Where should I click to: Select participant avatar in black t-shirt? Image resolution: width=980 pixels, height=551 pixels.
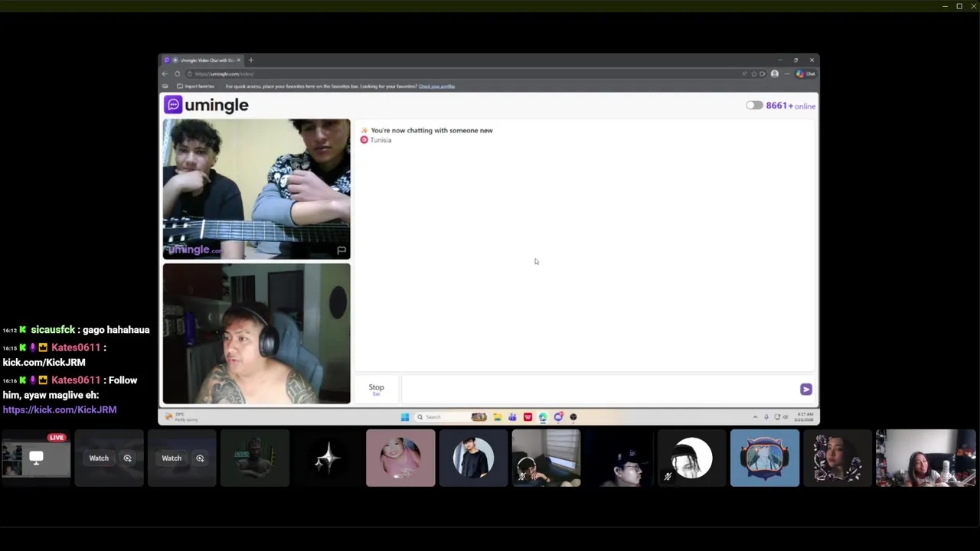coord(473,458)
